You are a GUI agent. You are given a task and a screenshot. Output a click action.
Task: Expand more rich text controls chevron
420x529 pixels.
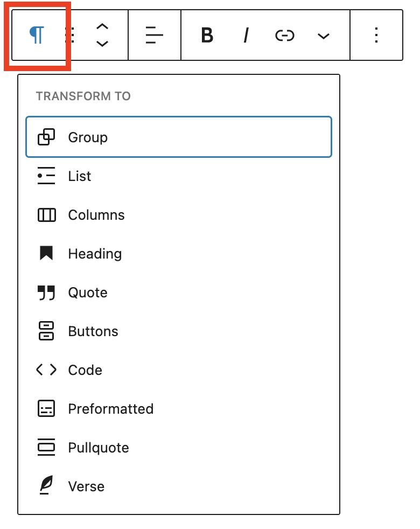click(324, 36)
